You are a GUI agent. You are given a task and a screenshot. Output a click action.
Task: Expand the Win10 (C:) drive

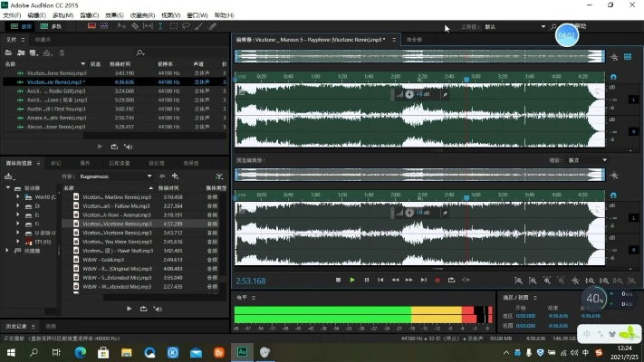click(17, 197)
